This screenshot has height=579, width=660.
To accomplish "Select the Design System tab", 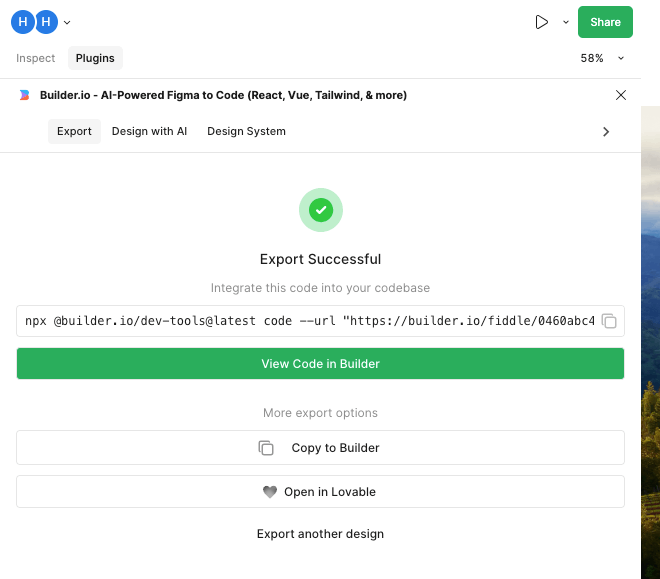I will (246, 131).
